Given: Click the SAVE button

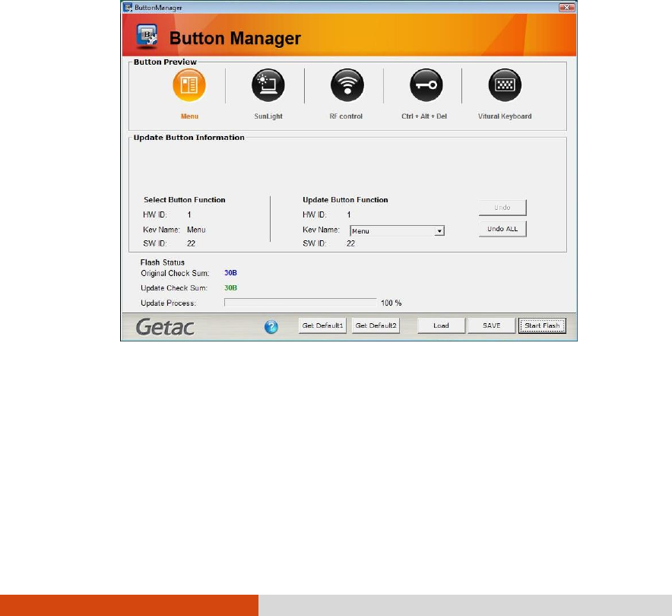Looking at the screenshot, I should (x=492, y=325).
